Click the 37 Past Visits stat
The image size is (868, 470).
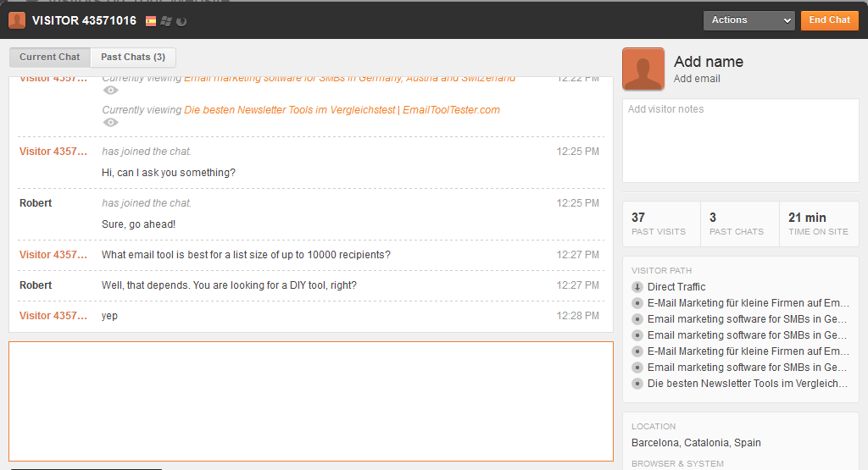[660, 224]
